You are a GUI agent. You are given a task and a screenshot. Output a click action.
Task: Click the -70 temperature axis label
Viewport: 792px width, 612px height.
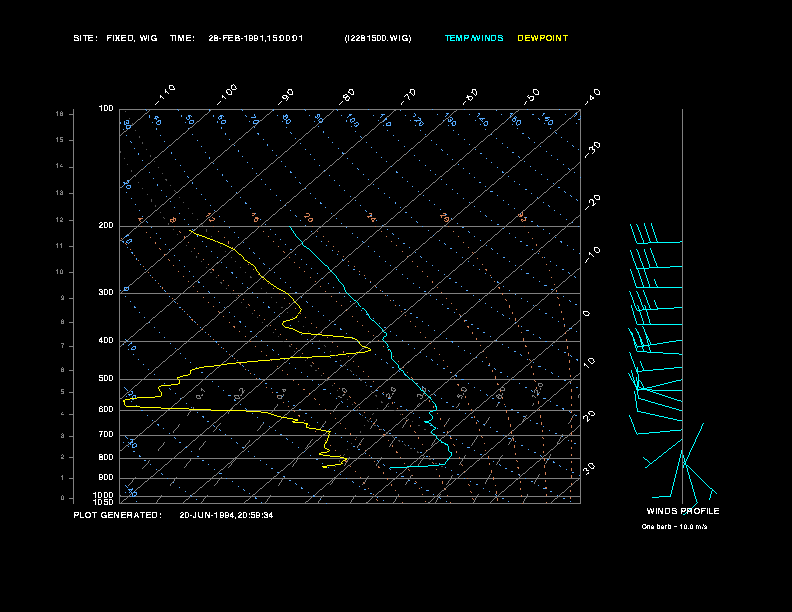tap(408, 97)
